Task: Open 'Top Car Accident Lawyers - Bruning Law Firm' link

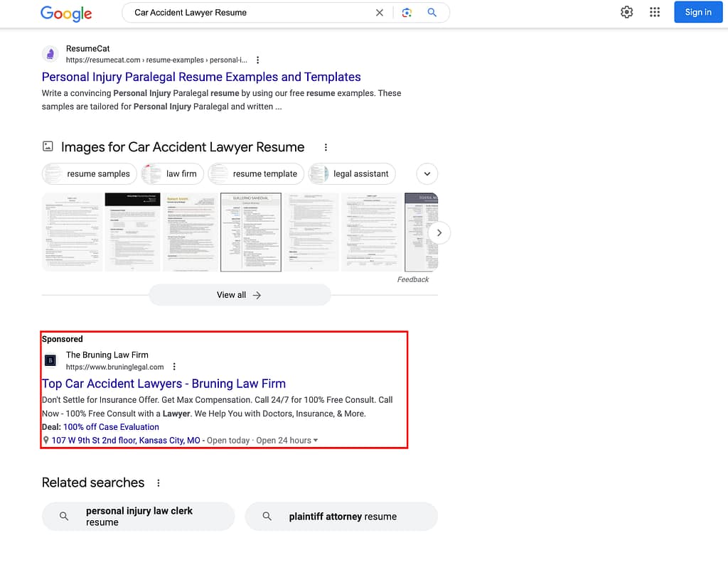Action: tap(164, 384)
